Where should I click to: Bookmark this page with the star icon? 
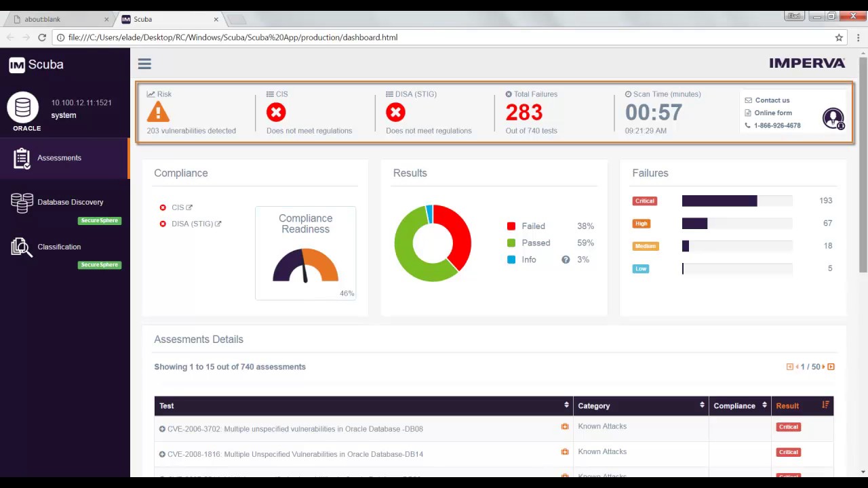point(839,37)
